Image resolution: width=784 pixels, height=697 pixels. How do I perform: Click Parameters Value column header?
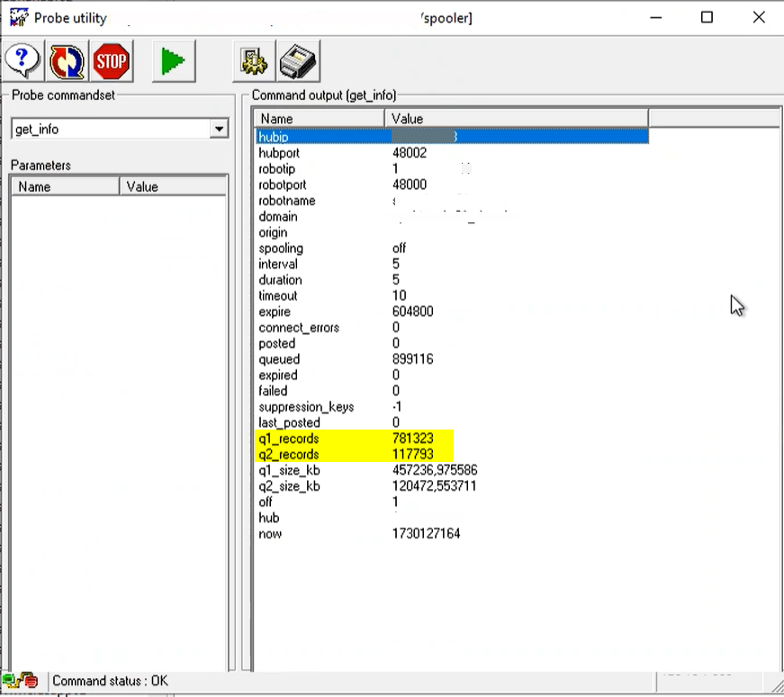[173, 186]
